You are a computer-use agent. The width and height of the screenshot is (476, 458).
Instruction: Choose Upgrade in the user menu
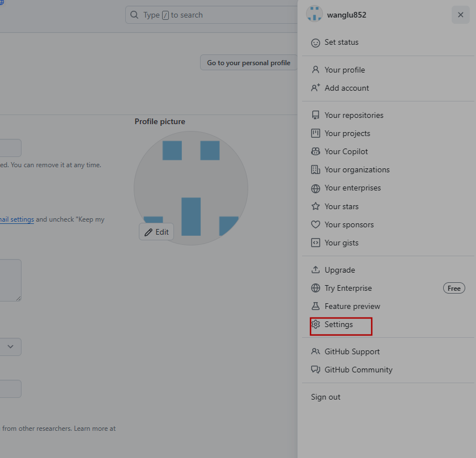[x=339, y=270]
